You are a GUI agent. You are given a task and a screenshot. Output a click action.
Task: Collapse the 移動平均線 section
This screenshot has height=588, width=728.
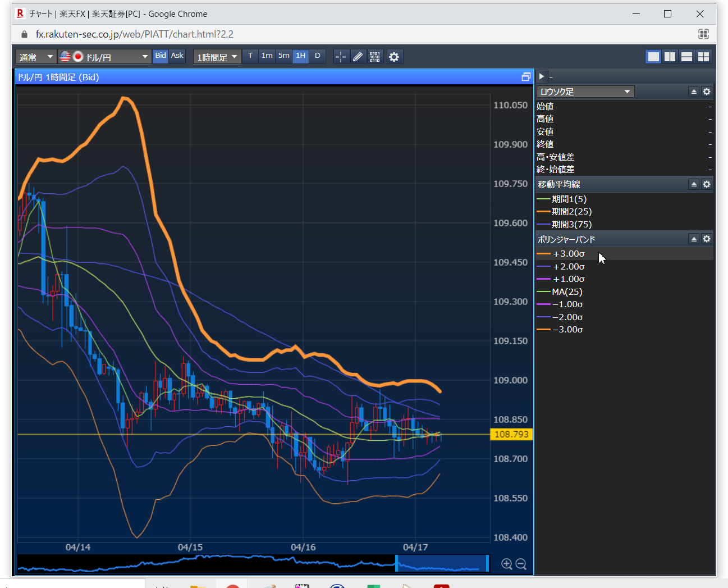pyautogui.click(x=694, y=184)
